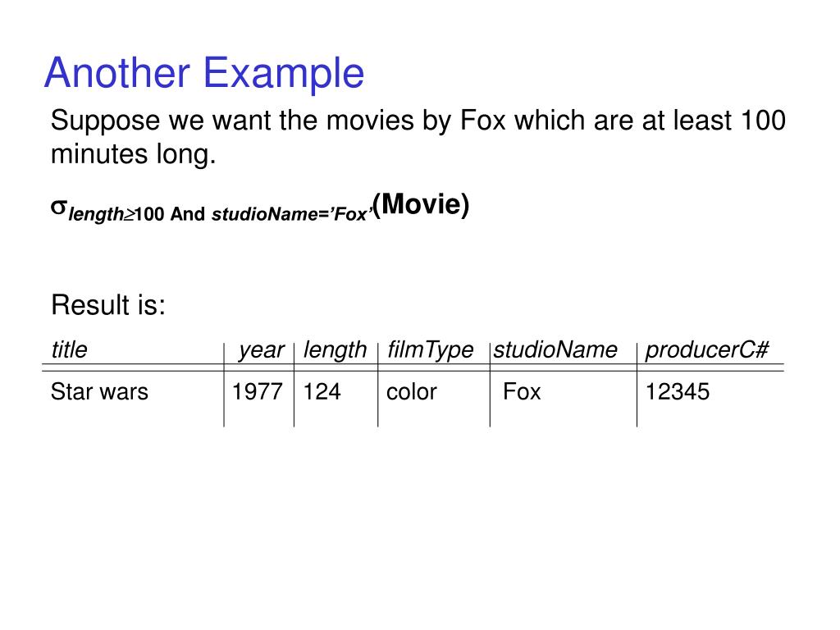
Task: Select the 'length' column header
Action: 335,351
